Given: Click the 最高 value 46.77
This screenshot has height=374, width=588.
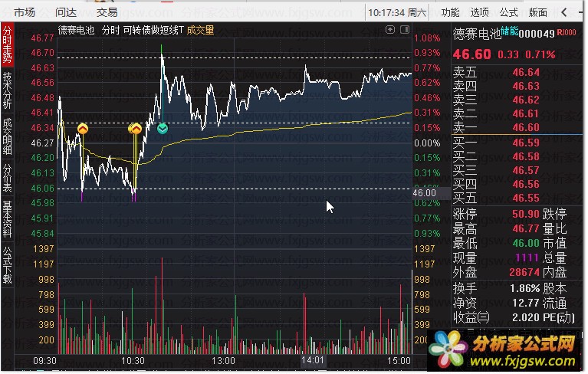Looking at the screenshot, I should pos(526,228).
